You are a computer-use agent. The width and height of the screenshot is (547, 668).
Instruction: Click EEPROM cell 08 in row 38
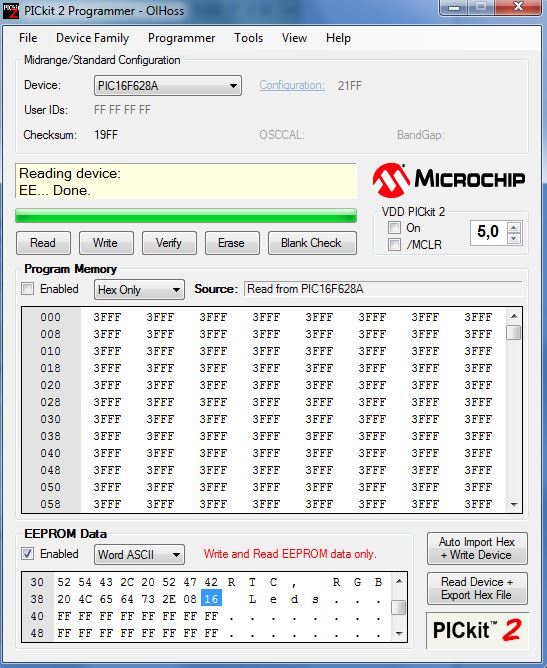(190, 599)
